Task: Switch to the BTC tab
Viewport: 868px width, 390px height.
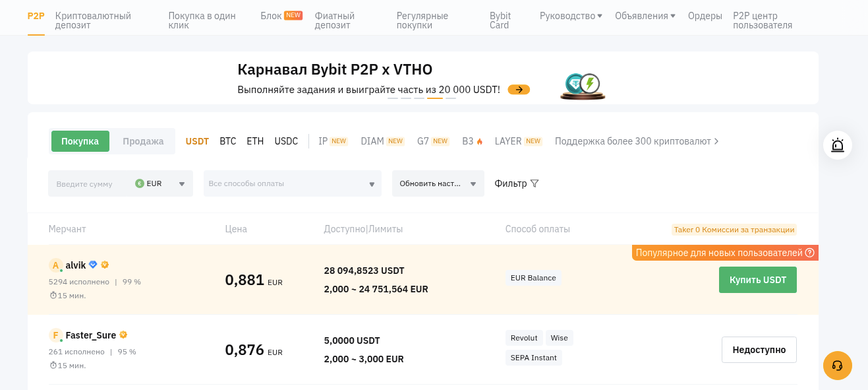Action: point(227,141)
